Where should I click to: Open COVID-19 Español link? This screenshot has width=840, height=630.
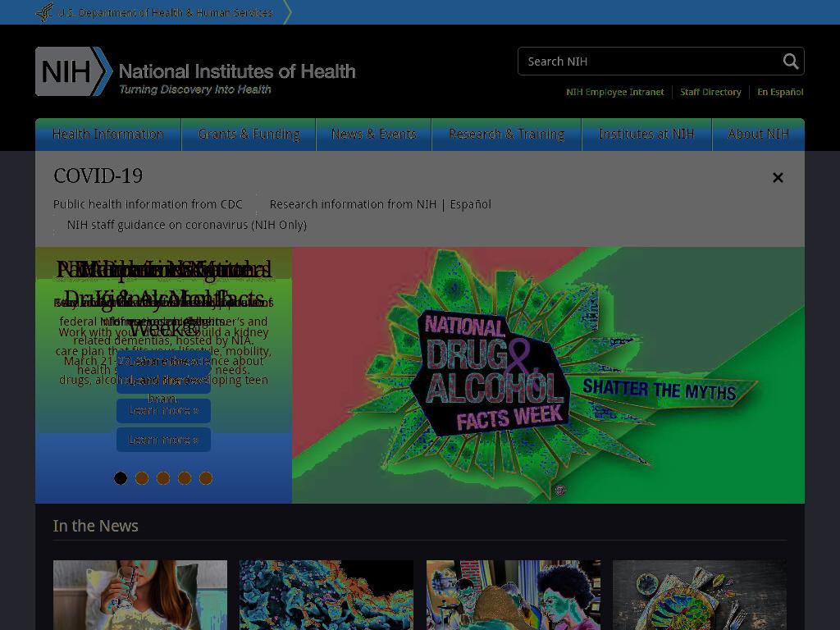[470, 204]
